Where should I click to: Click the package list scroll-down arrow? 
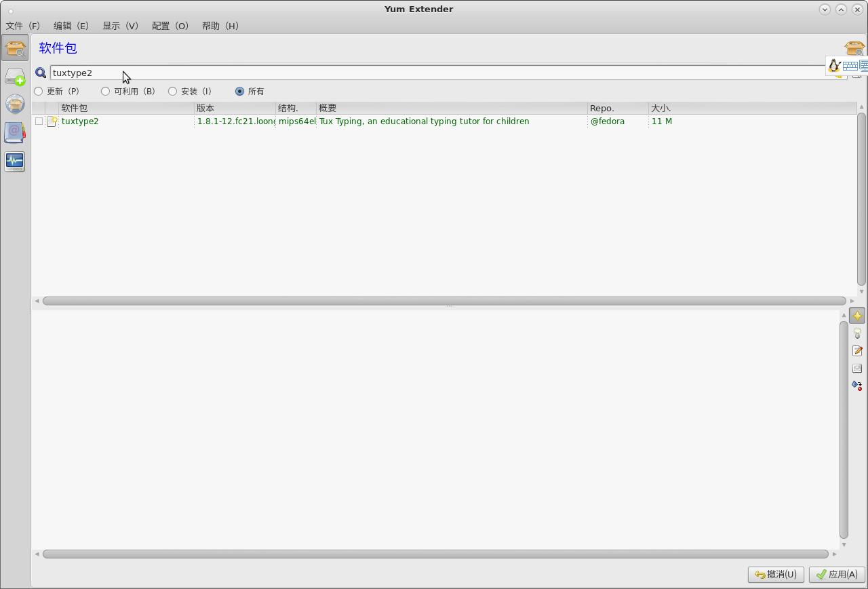(x=861, y=292)
